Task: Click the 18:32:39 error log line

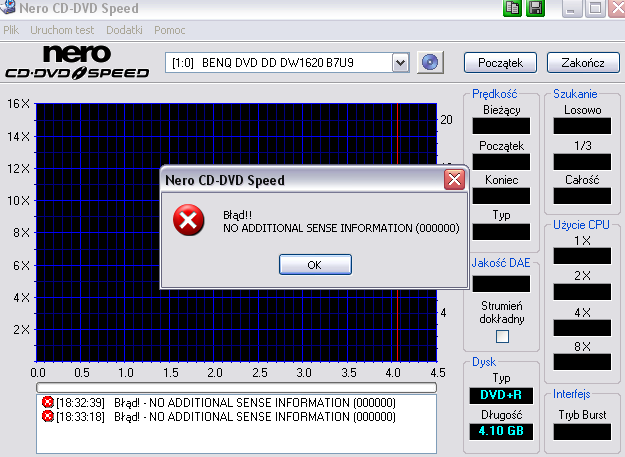Action: [x=219, y=402]
